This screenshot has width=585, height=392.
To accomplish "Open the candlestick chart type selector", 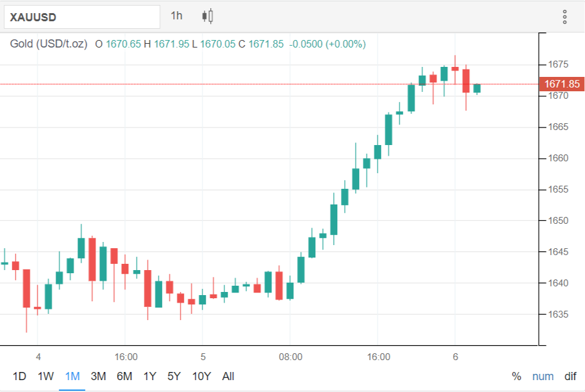I will [208, 16].
